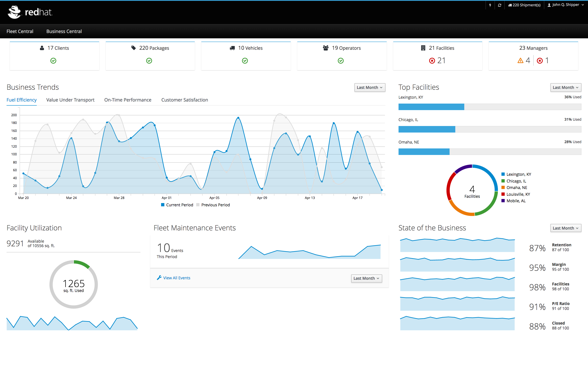Click the Clients count icon
Viewport: 588px width, 367px height.
40,48
